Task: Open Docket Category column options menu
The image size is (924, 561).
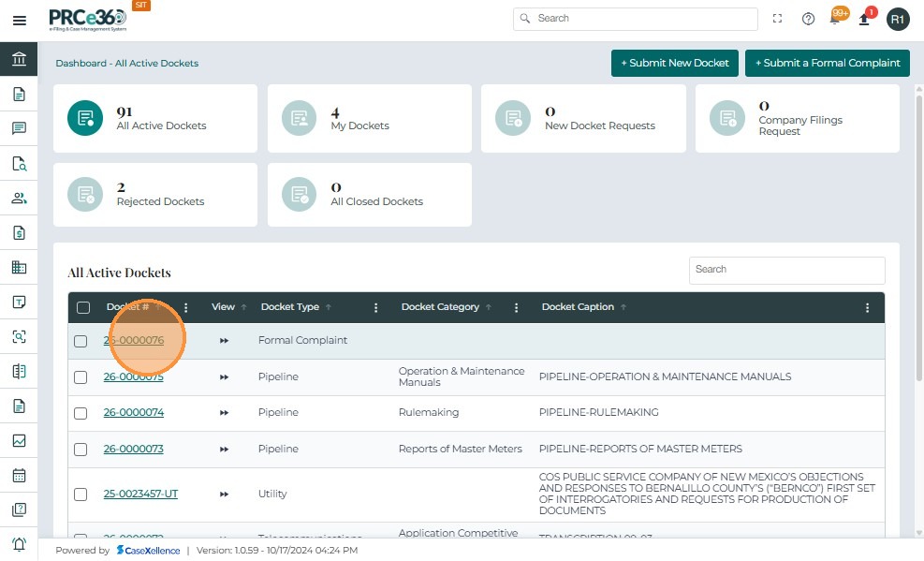Action: (x=517, y=307)
